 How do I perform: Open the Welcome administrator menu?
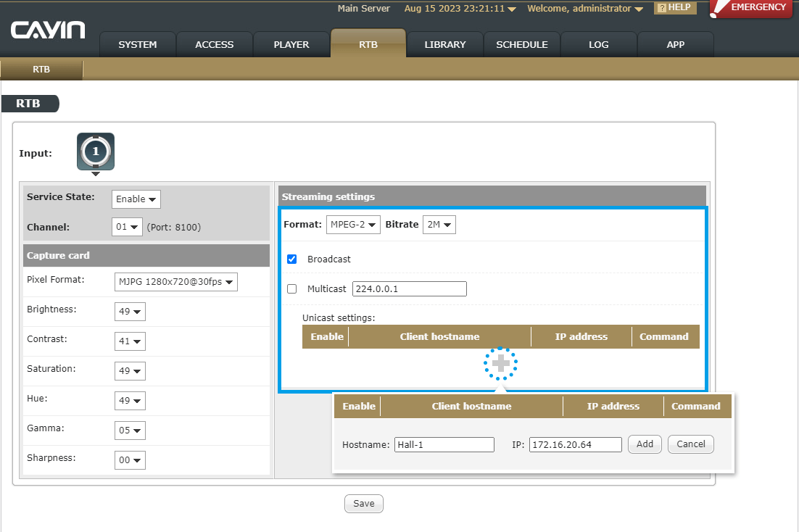pos(585,9)
